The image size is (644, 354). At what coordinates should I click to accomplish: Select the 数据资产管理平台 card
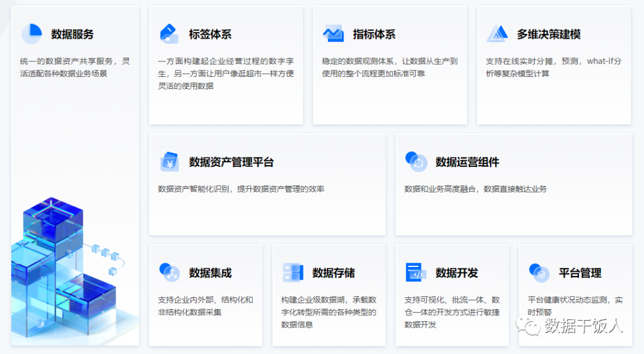click(x=268, y=185)
